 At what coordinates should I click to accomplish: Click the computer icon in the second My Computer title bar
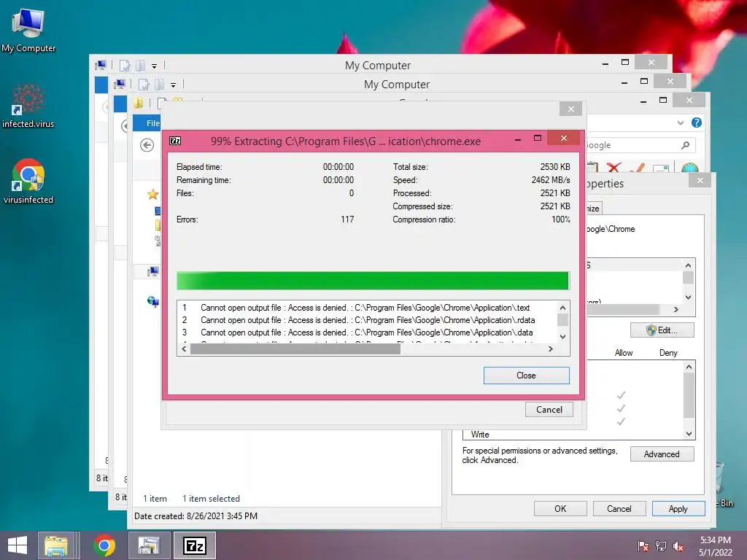[x=120, y=85]
